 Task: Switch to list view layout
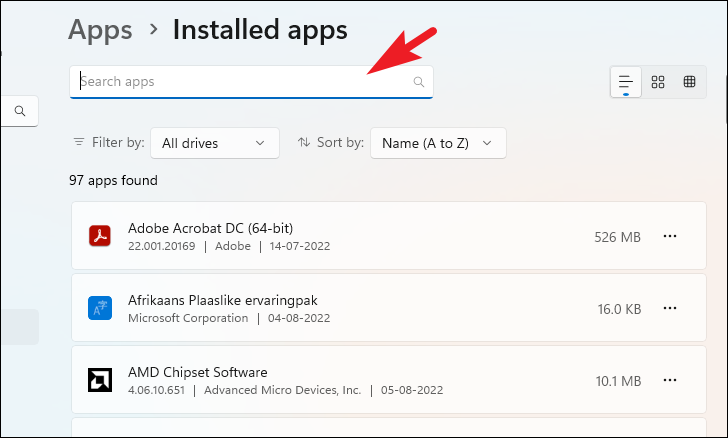pyautogui.click(x=626, y=82)
